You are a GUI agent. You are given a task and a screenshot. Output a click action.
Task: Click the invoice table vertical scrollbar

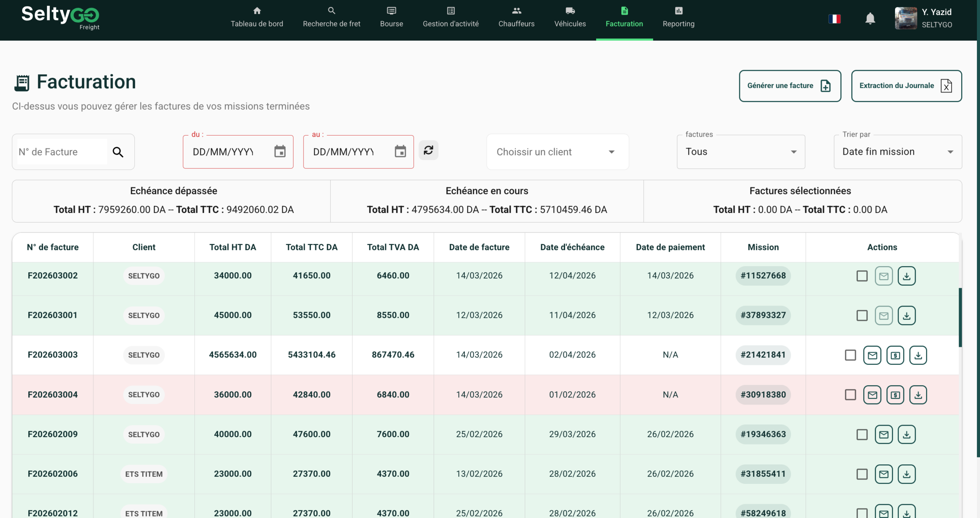960,317
